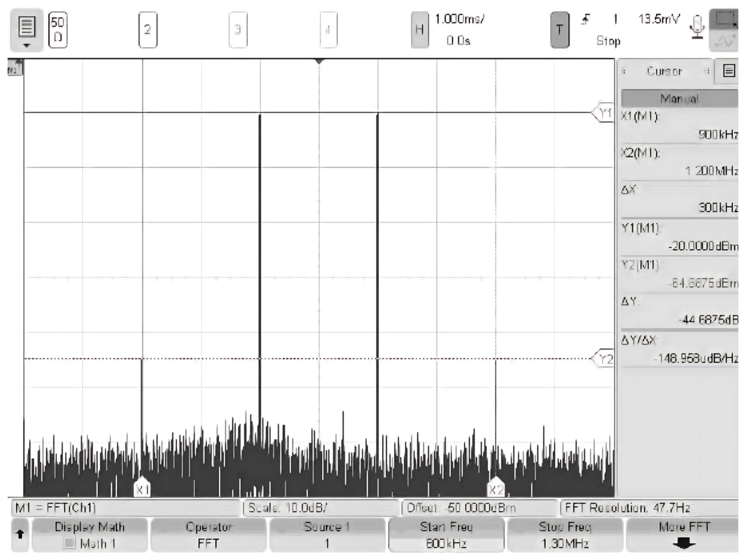
Task: Open the Operator FFT selection
Action: tap(208, 535)
